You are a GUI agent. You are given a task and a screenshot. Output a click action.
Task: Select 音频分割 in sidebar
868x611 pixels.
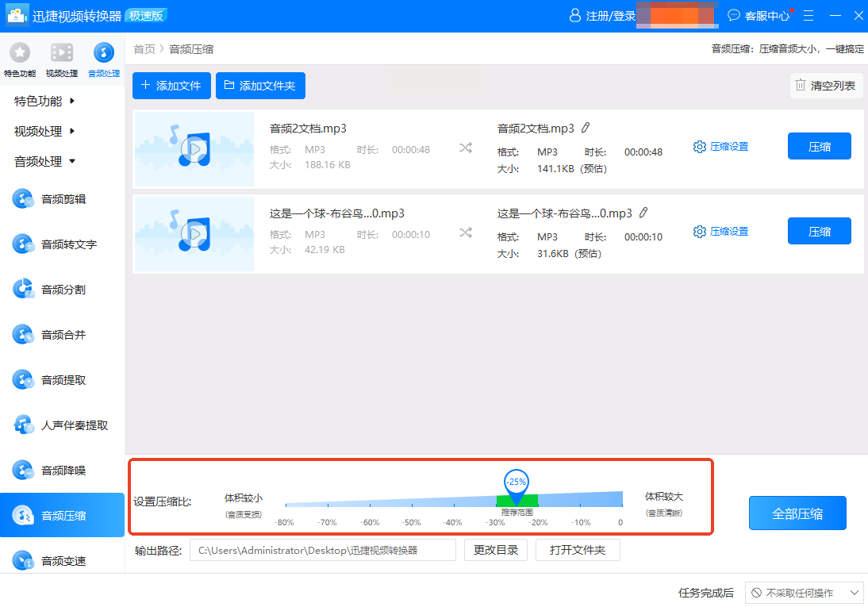coord(63,290)
